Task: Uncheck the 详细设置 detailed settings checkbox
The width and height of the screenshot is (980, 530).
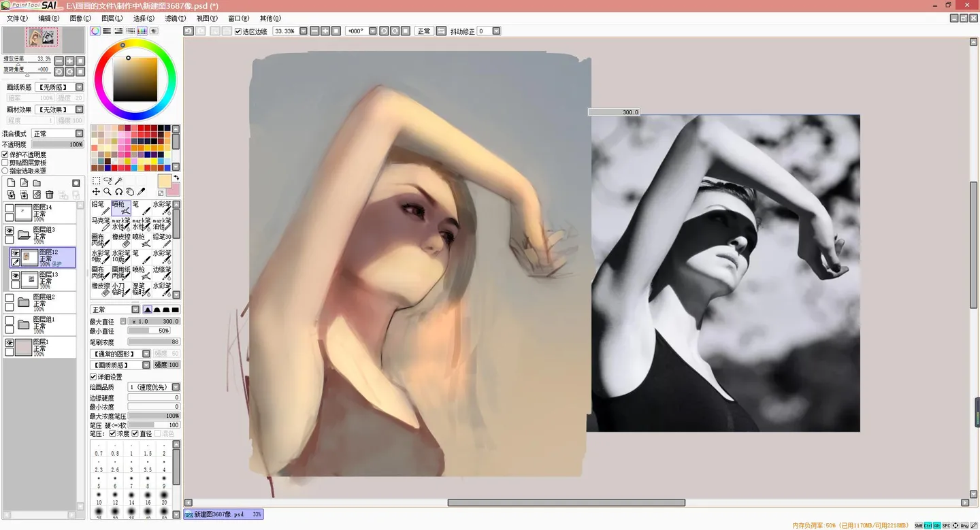Action: click(94, 377)
